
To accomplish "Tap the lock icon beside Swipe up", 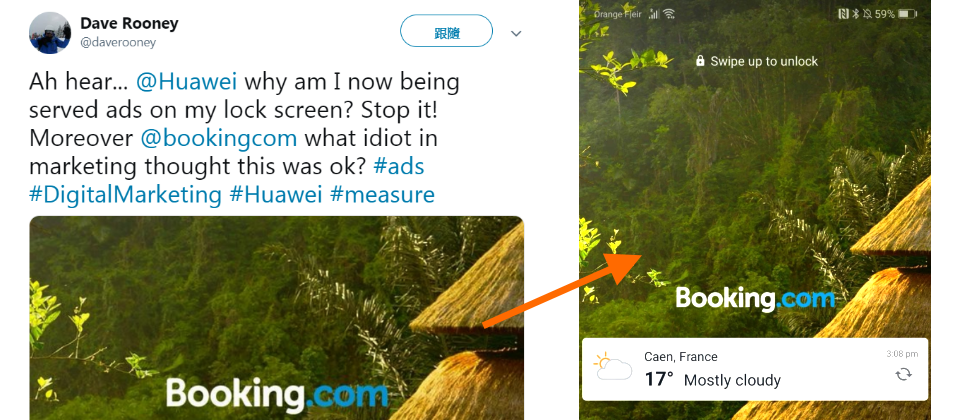I will 700,61.
